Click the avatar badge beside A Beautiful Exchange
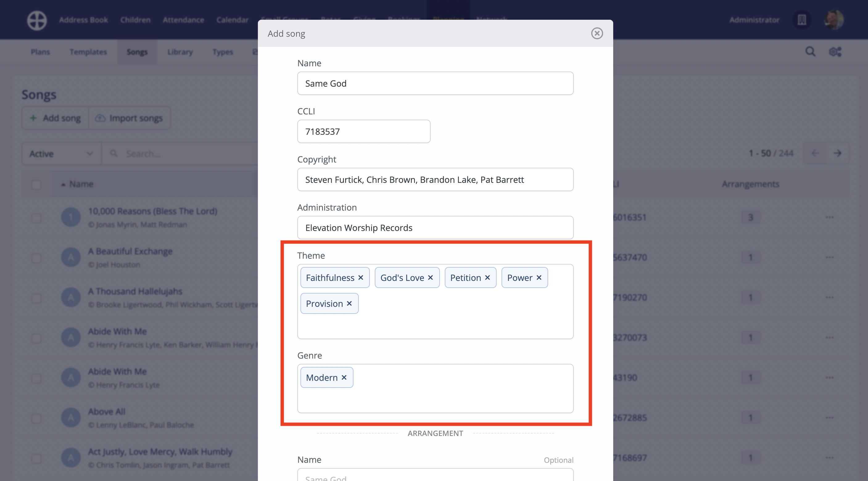This screenshot has width=868, height=481. click(x=71, y=257)
